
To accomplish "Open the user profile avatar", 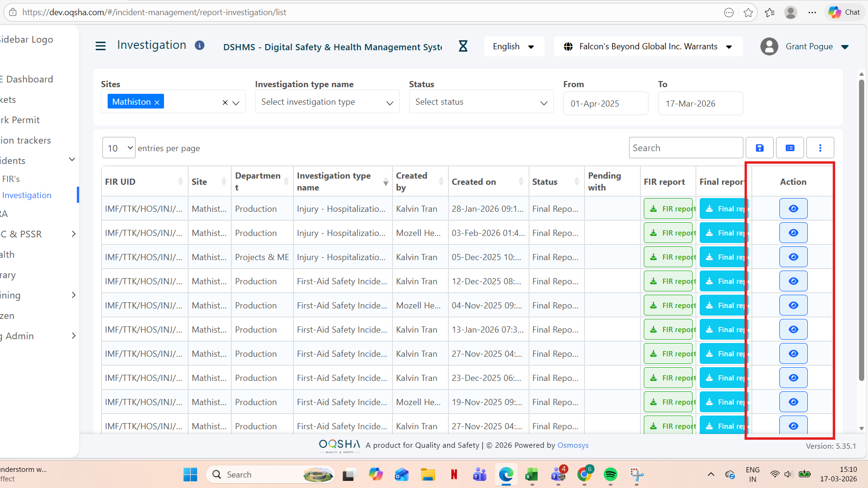I will coord(769,46).
